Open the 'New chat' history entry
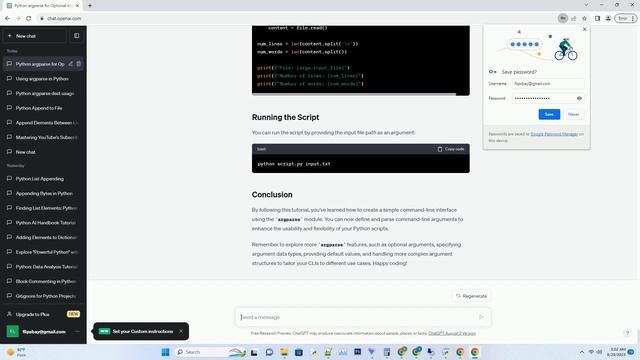640x360 pixels. 43,152
